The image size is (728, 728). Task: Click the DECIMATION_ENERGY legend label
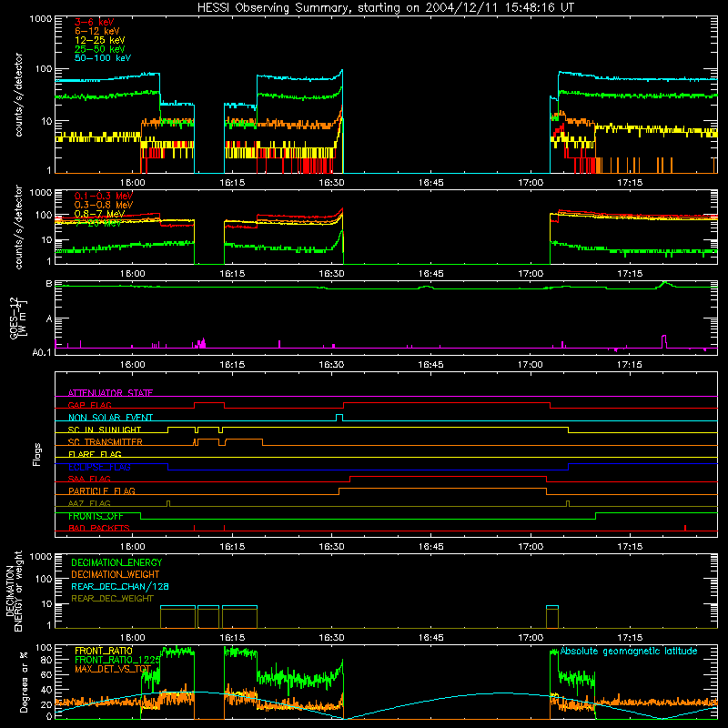(x=116, y=562)
